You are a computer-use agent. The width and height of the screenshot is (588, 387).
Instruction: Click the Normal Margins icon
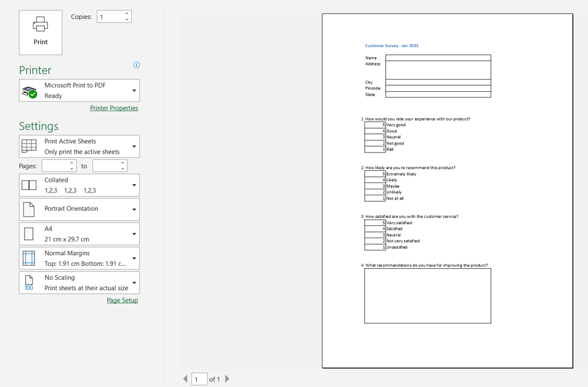(29, 258)
